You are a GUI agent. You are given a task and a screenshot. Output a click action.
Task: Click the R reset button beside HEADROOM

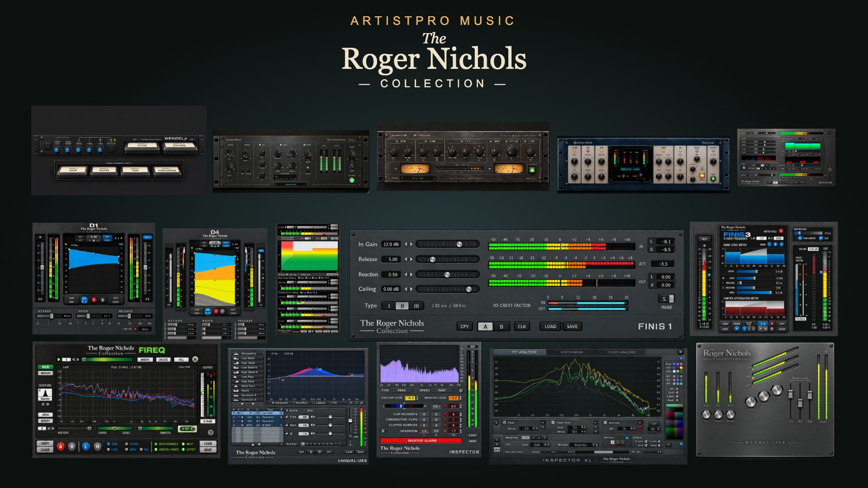(x=383, y=431)
